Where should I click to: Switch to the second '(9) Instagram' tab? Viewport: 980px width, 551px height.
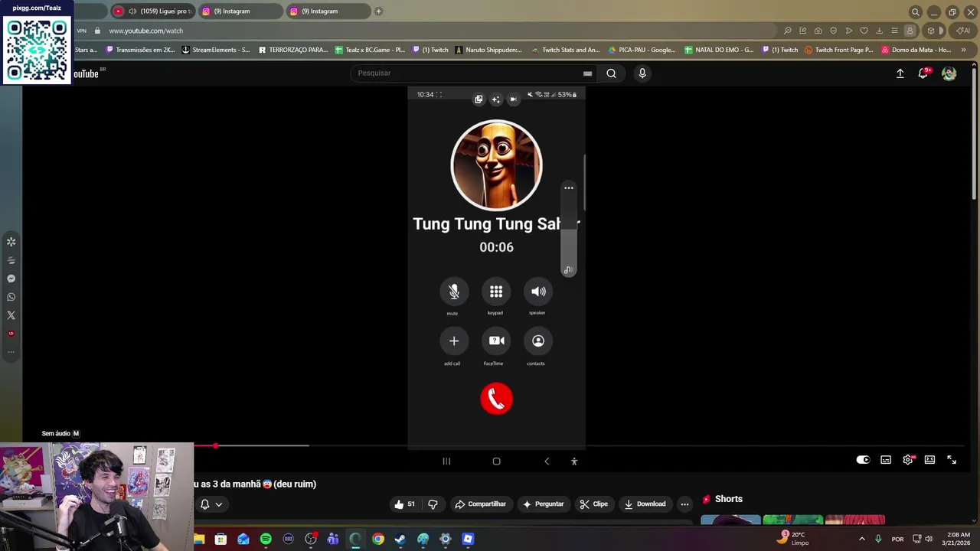(328, 11)
